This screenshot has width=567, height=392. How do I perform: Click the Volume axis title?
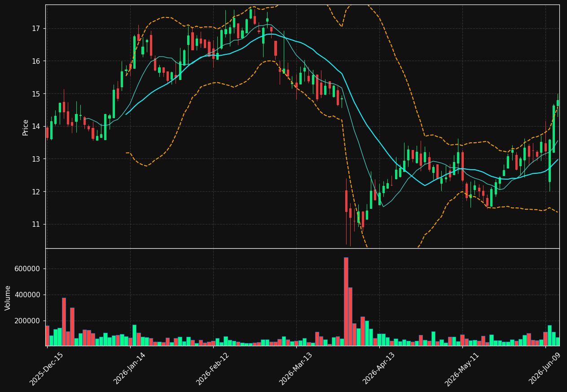(8, 298)
